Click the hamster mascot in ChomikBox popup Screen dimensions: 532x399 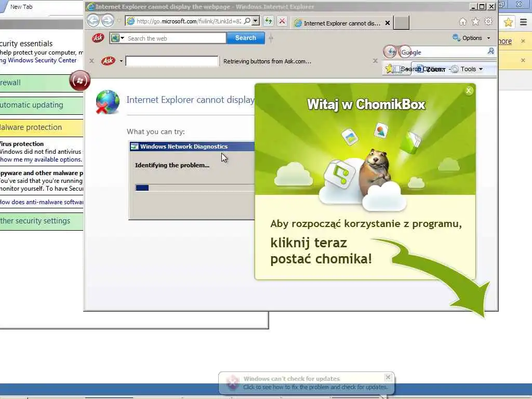click(374, 172)
